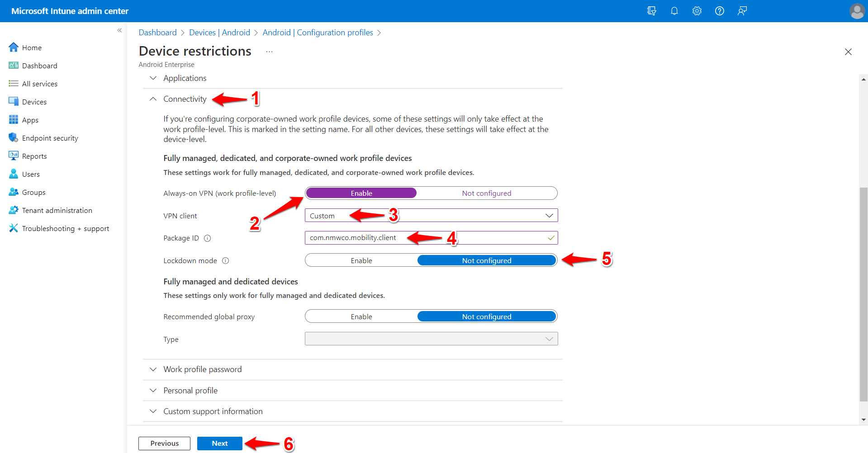868x453 pixels.
Task: Open Troubleshooting + support
Action: [x=65, y=228]
